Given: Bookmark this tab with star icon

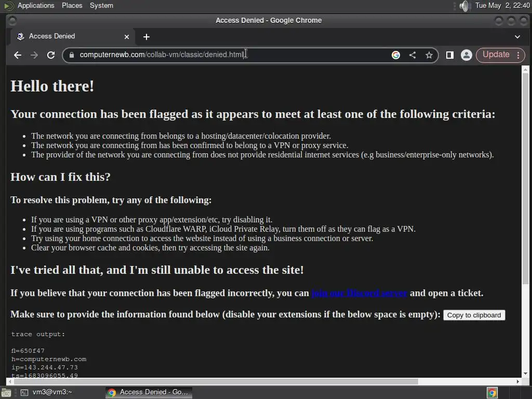Looking at the screenshot, I should coord(429,55).
